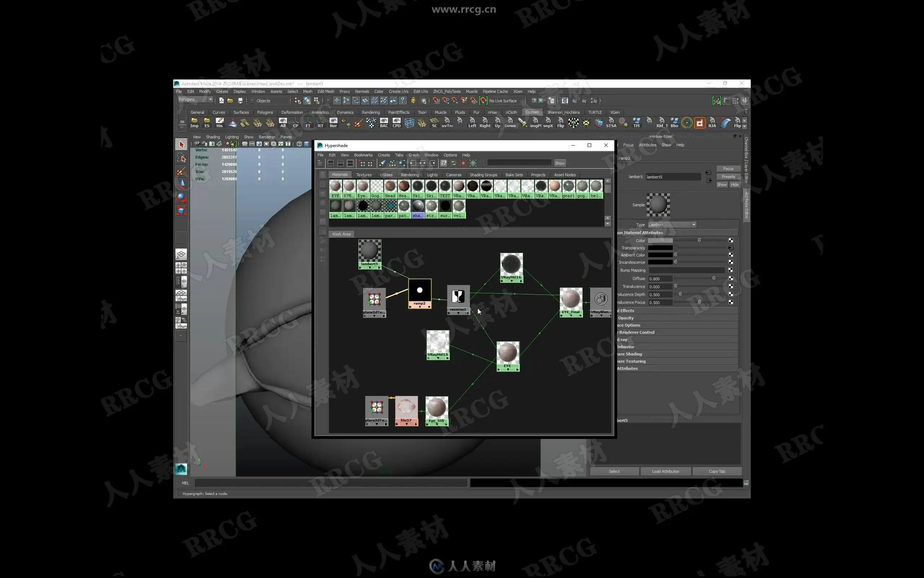The width and height of the screenshot is (924, 578).
Task: Click the open scene folder icon
Action: pos(230,100)
